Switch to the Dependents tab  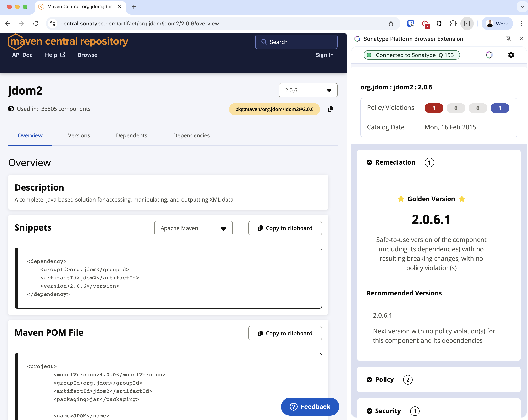click(x=132, y=135)
